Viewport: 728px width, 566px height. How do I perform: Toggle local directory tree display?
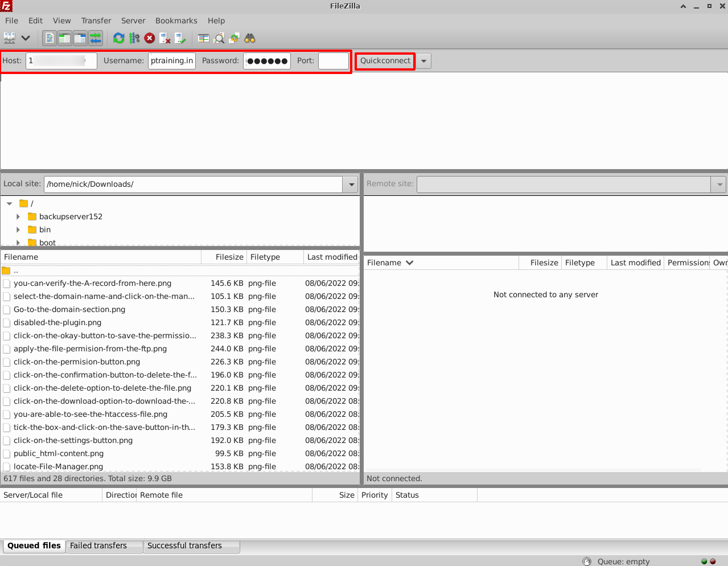click(65, 38)
